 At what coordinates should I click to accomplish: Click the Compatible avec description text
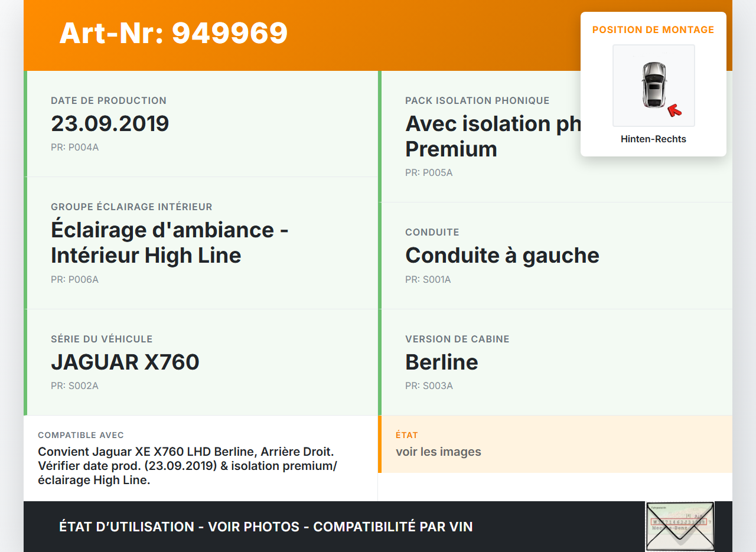point(187,466)
